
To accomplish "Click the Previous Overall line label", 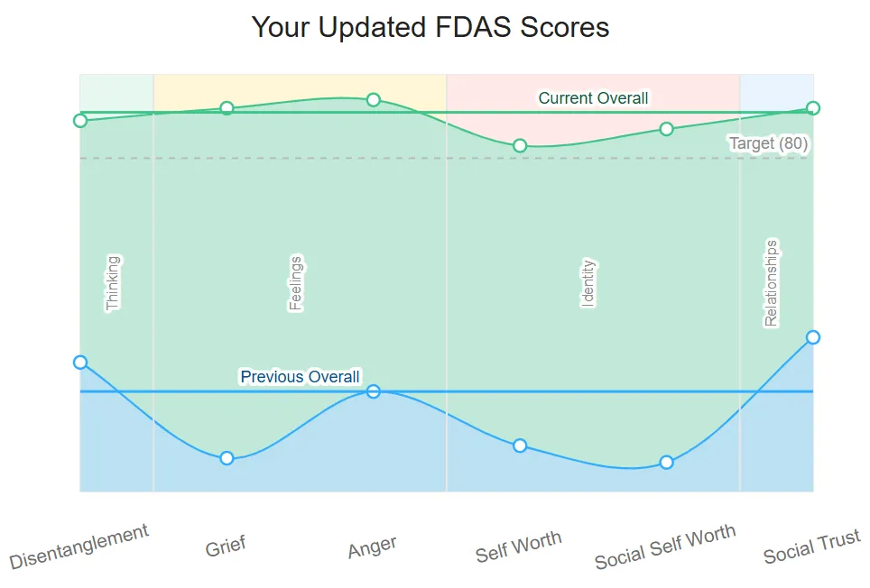I will [x=300, y=377].
